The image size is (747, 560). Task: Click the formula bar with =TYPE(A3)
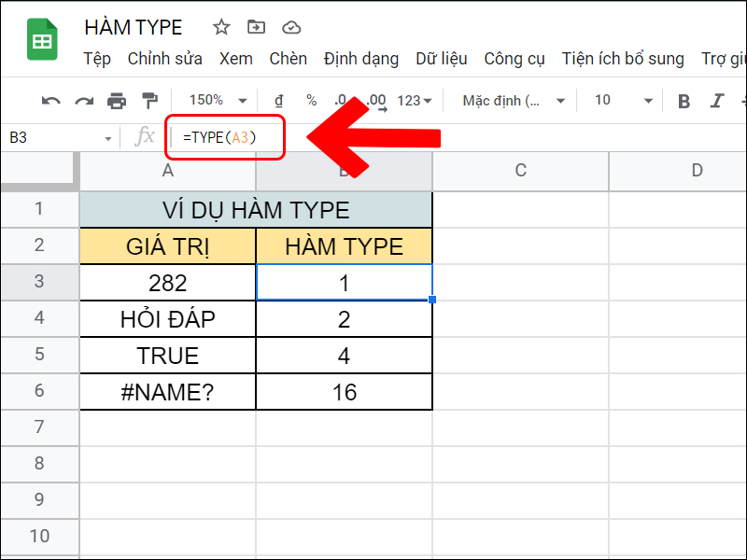click(458, 137)
